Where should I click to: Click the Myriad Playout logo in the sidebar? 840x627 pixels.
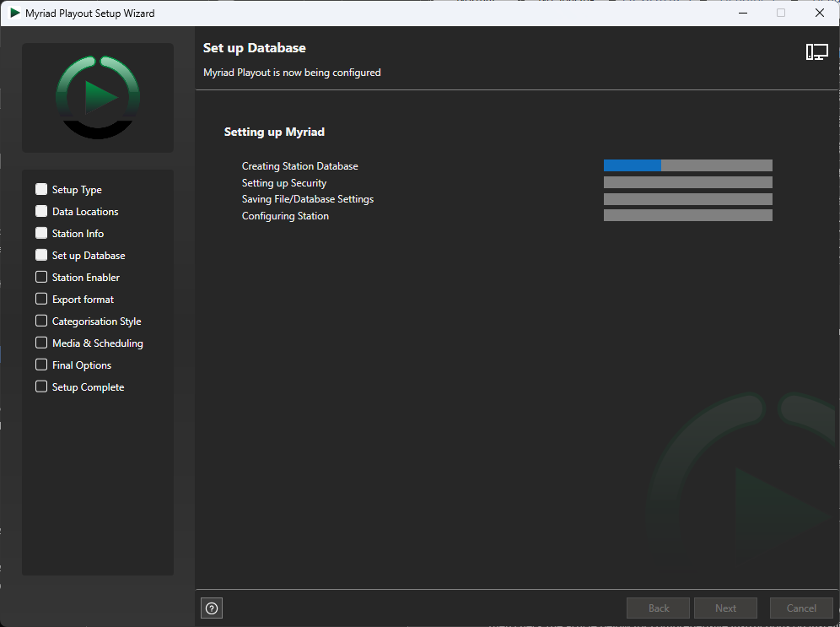(98, 98)
